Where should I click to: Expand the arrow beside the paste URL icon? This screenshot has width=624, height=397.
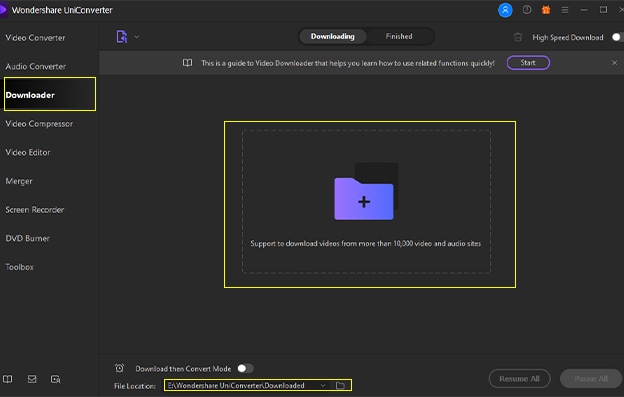point(136,37)
